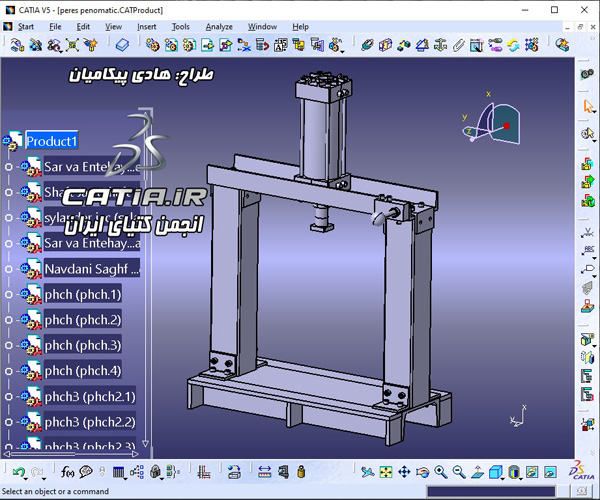The width and height of the screenshot is (600, 500).
Task: Open the View menu
Action: click(113, 27)
